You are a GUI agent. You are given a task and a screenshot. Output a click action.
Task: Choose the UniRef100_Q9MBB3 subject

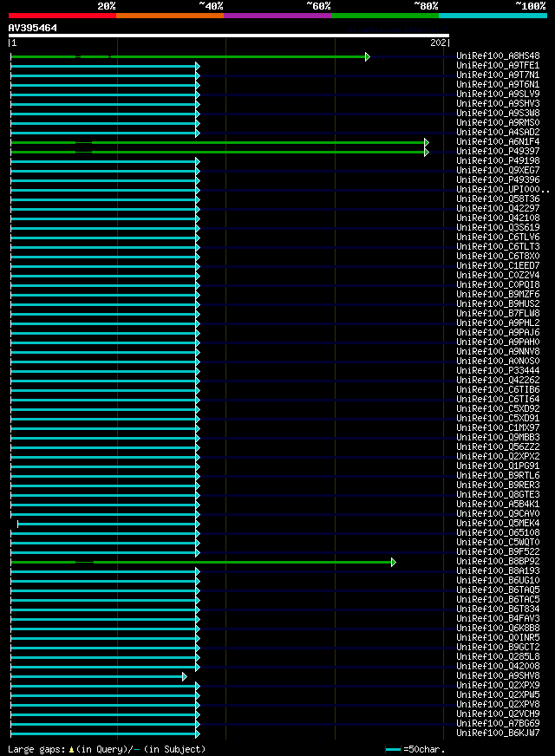tap(498, 438)
